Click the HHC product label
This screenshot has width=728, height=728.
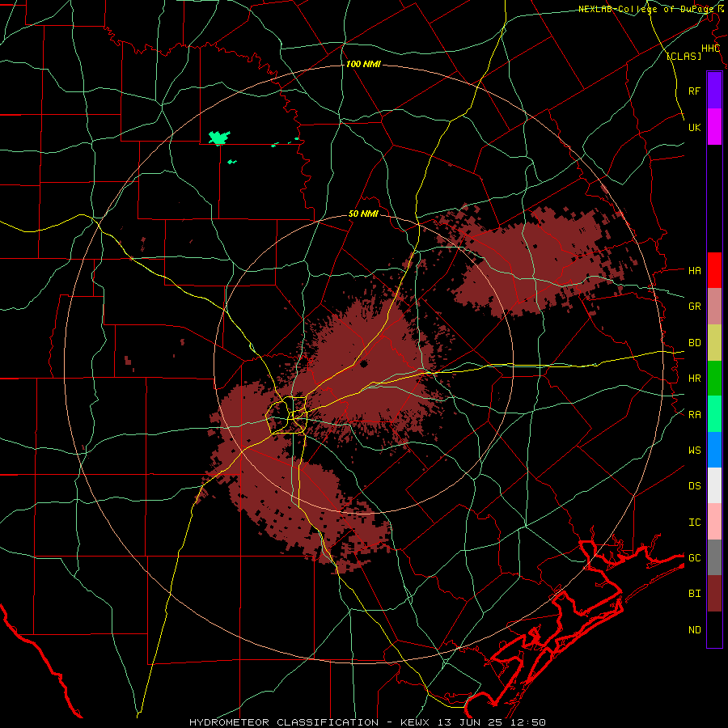(710, 49)
